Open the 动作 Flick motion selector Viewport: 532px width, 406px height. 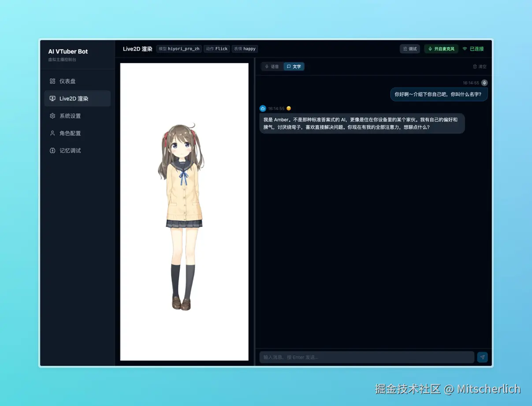(x=216, y=49)
